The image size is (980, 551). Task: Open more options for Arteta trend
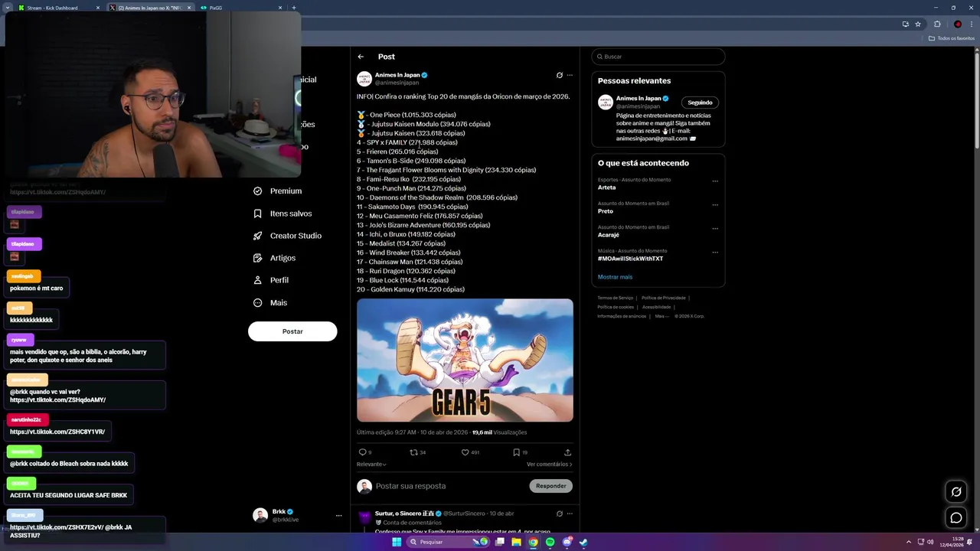coord(715,181)
